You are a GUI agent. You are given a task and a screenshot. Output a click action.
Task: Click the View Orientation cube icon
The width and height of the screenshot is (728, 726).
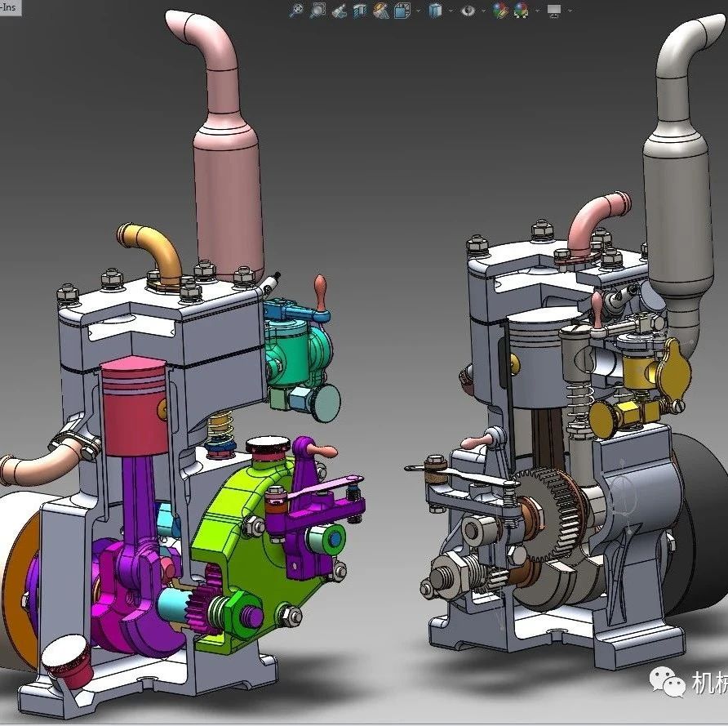point(402,11)
